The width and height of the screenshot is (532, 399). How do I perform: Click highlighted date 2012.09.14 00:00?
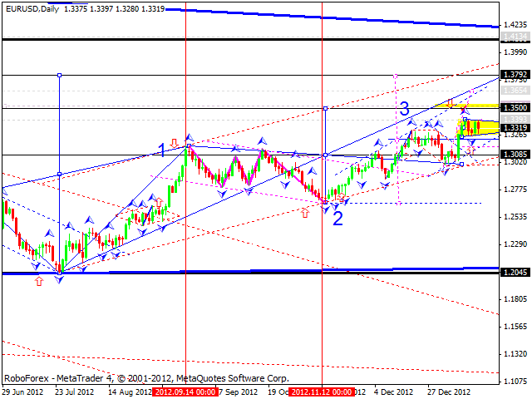(x=183, y=392)
